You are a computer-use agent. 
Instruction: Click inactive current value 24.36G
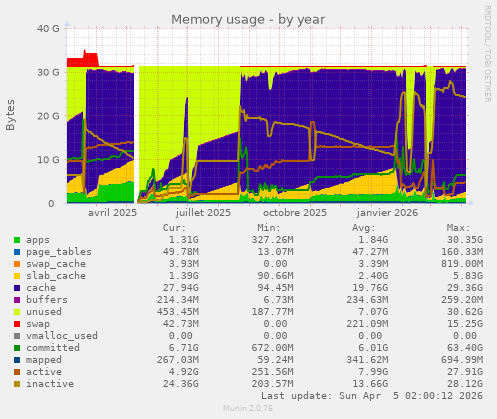tap(181, 384)
